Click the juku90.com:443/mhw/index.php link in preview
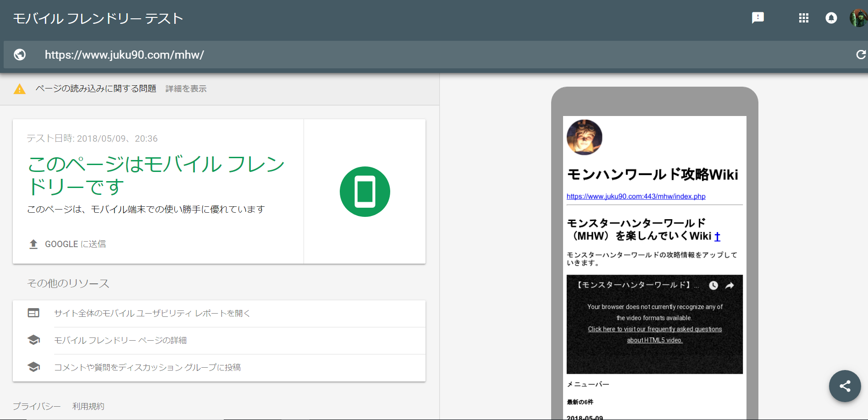Image resolution: width=868 pixels, height=420 pixels. click(636, 196)
